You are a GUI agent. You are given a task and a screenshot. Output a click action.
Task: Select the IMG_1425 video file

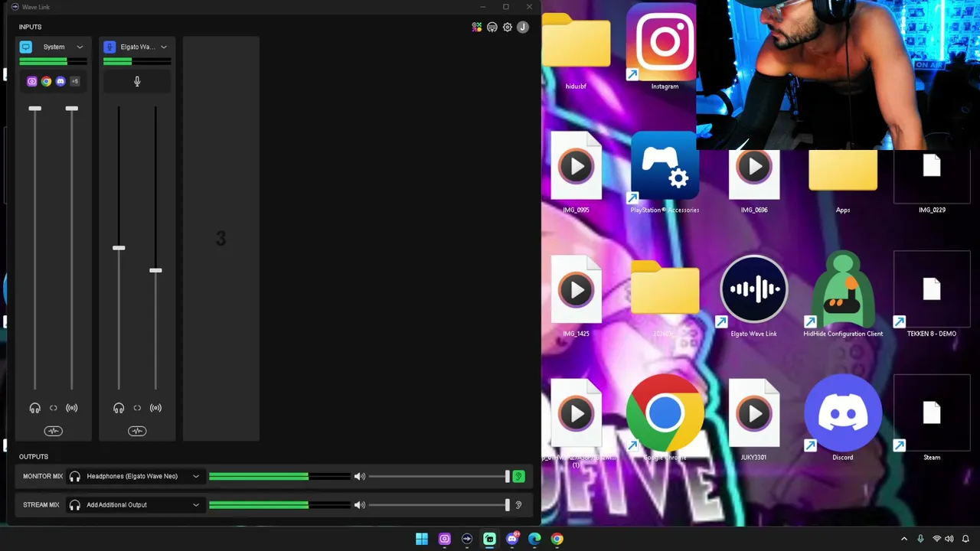[x=576, y=298]
